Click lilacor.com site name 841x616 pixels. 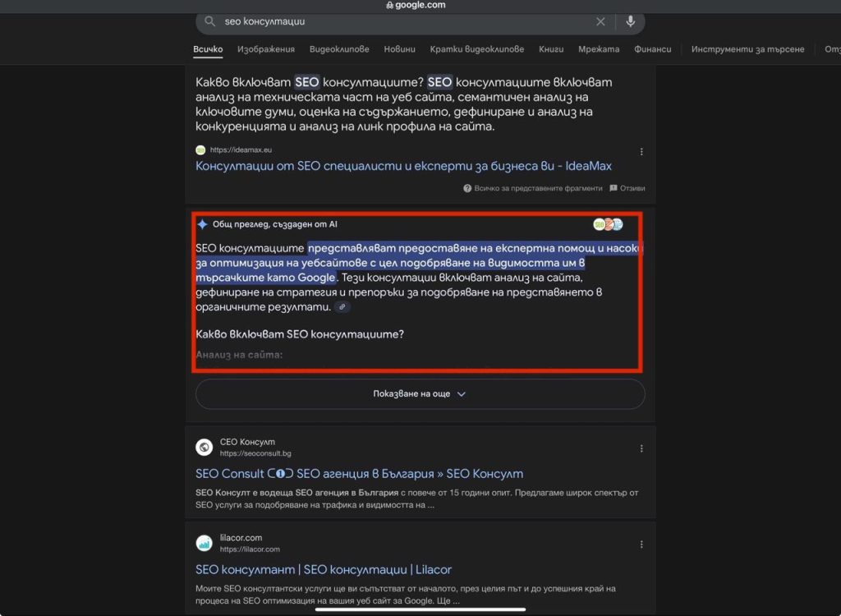(x=241, y=538)
